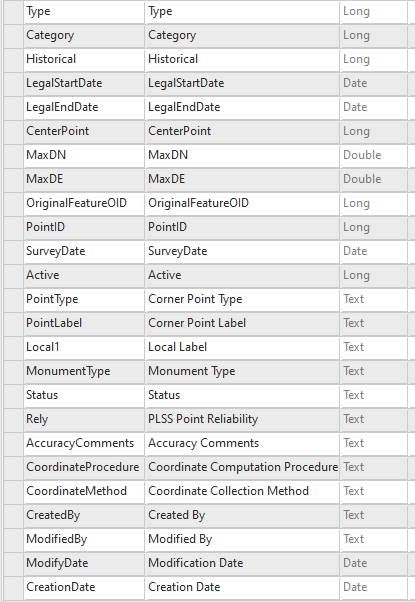Viewport: 415px width, 602px height.
Task: Open the Long data type cell for CenterPoint
Action: pyautogui.click(x=374, y=131)
